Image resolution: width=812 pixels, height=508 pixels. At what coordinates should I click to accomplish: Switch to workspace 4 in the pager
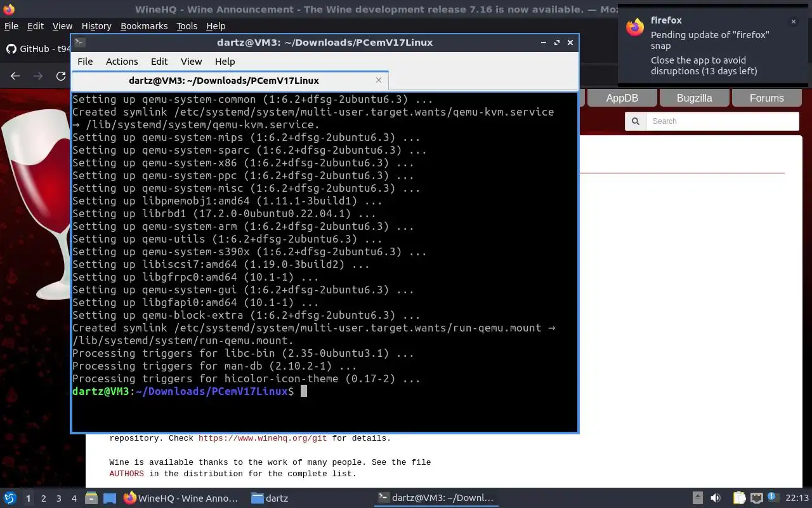[74, 498]
